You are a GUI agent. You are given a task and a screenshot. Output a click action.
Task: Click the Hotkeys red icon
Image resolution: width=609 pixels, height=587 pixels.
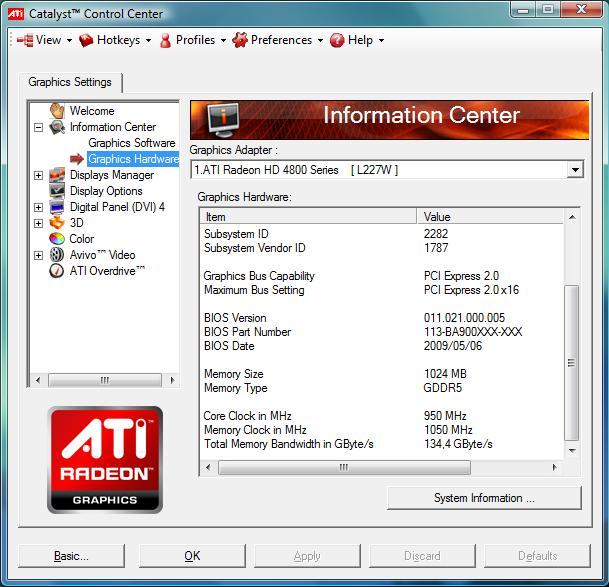pos(86,40)
